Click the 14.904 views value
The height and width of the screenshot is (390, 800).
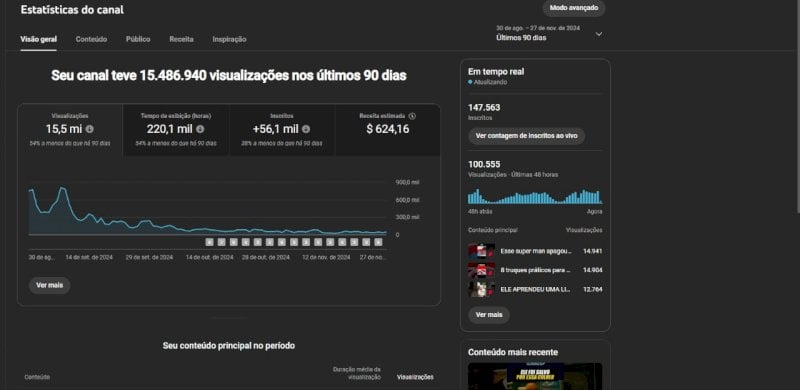pos(592,270)
